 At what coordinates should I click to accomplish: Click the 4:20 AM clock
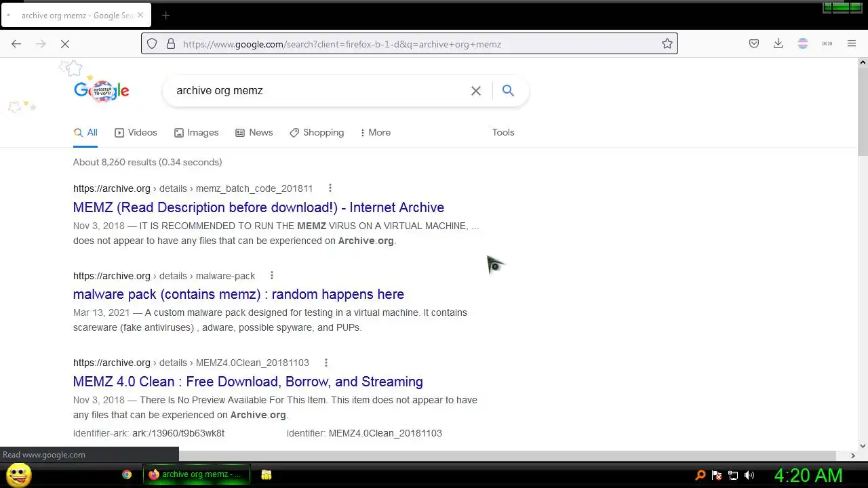coord(808,475)
